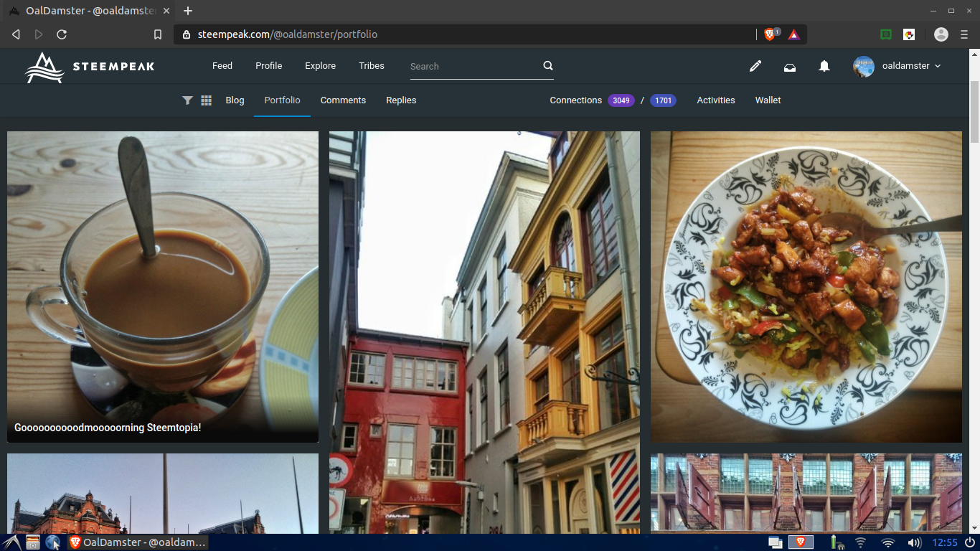The image size is (980, 551).
Task: Click the 3049 followers badge
Action: (621, 100)
